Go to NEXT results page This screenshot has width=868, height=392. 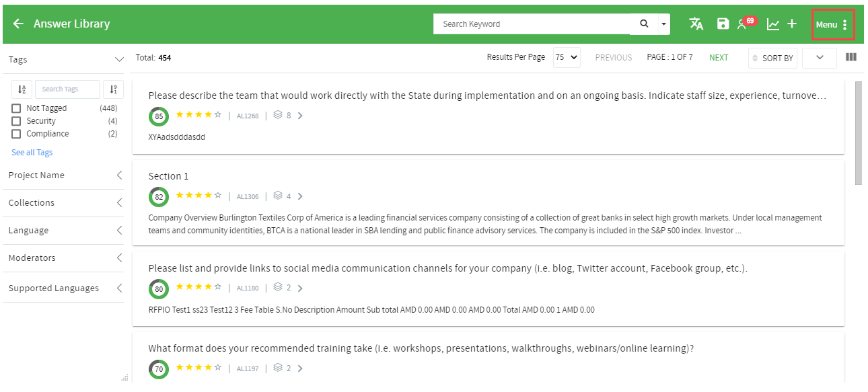[x=719, y=58]
